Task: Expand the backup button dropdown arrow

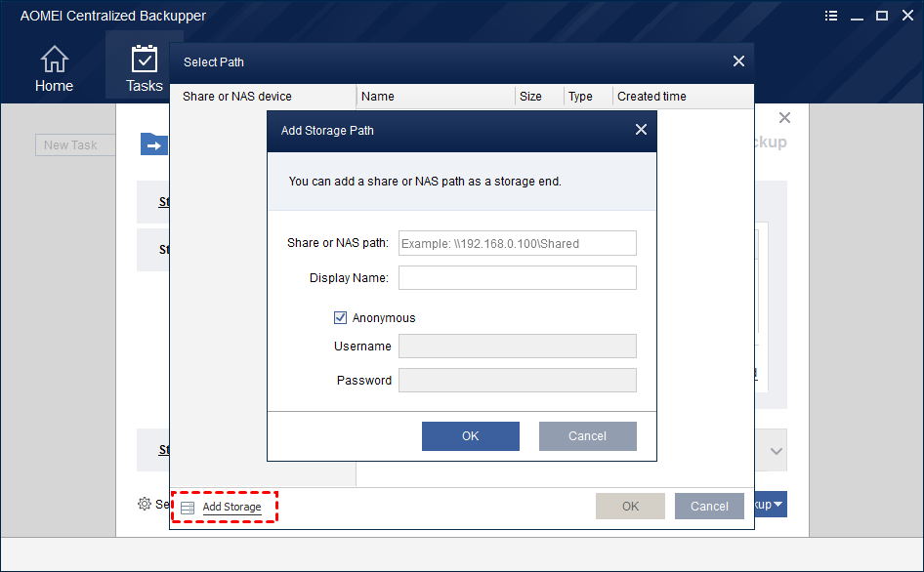Action: point(777,505)
